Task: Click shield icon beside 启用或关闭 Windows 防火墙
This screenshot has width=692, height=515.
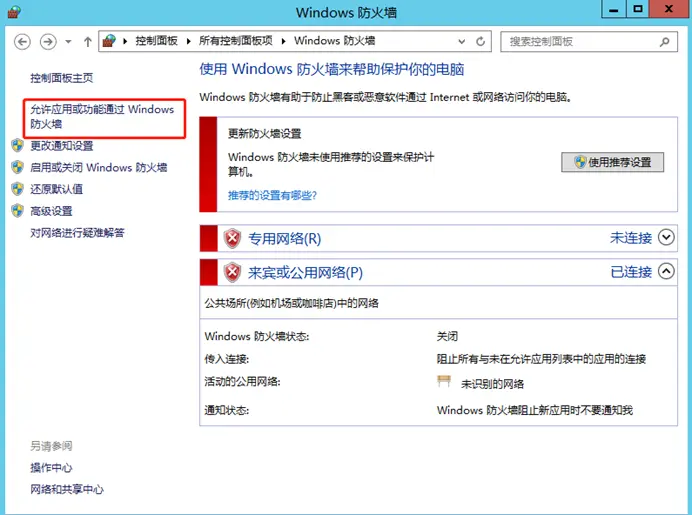Action: (18, 167)
